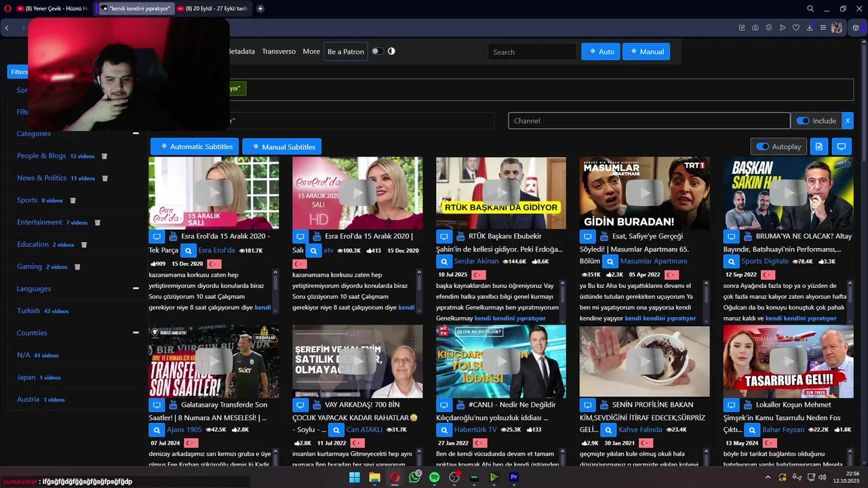Open Premiere Pro from the taskbar
This screenshot has width=868, height=488.
pyautogui.click(x=514, y=477)
